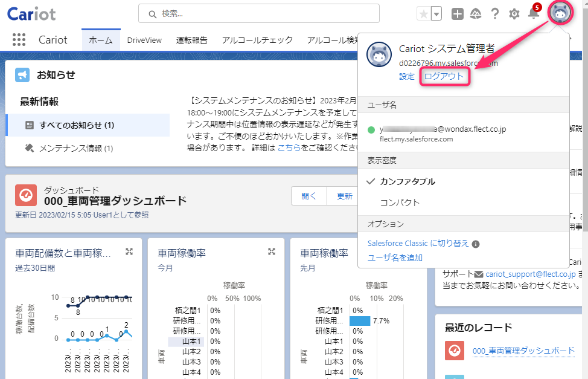
Task: Expand the 車両配備数と車両稼 chart
Action: pyautogui.click(x=129, y=251)
